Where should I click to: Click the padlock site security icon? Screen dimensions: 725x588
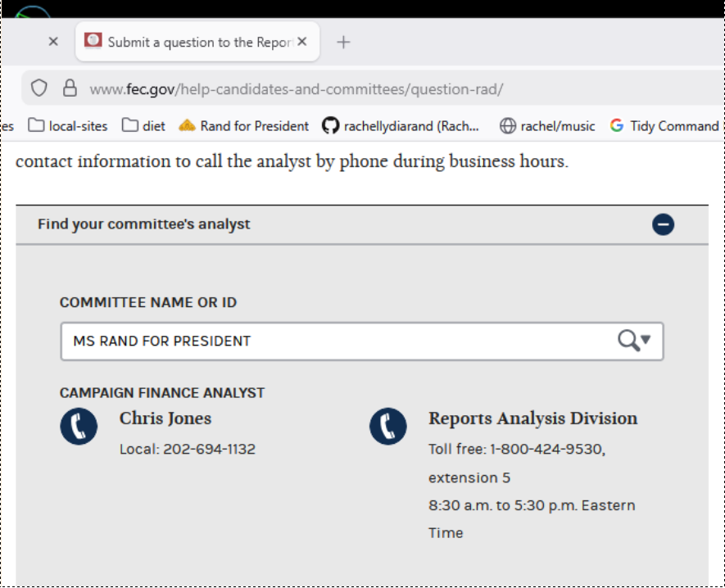point(70,88)
